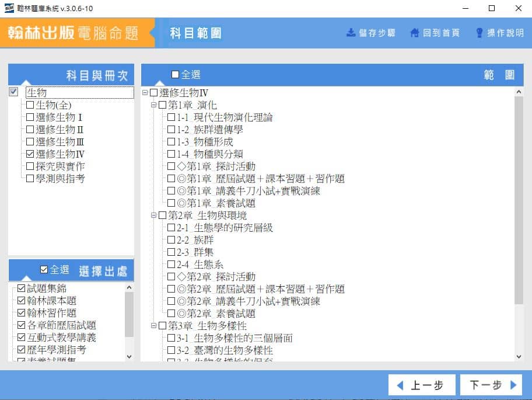Viewport: 532px width, 400px height.
Task: Check ◎第2章_講義牛刀小試+實戰演練 checkbox
Action: [x=171, y=301]
